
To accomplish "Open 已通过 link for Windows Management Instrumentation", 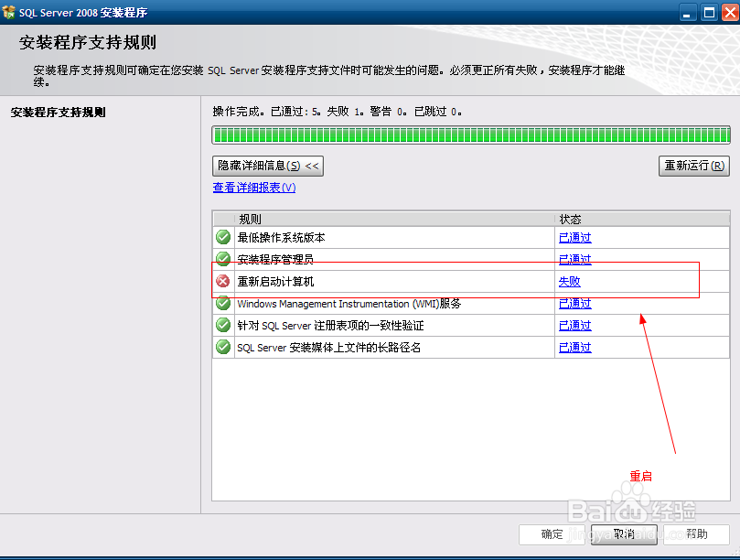I will click(574, 304).
